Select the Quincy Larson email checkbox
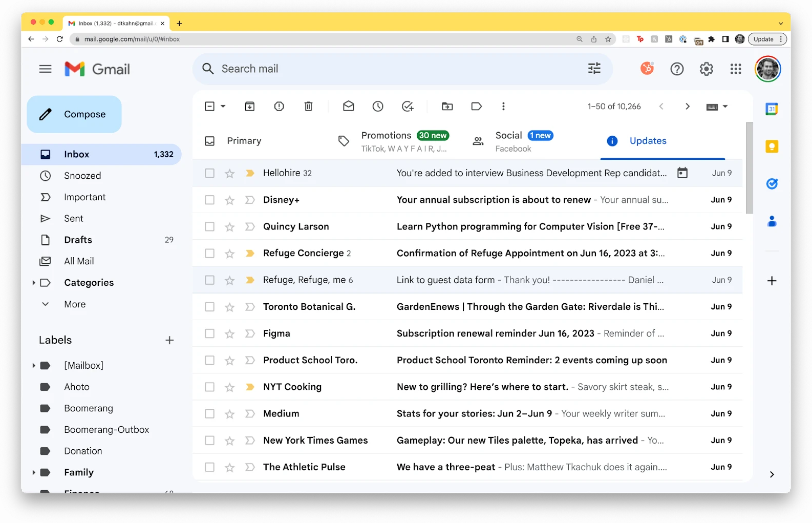812x523 pixels. (x=209, y=226)
